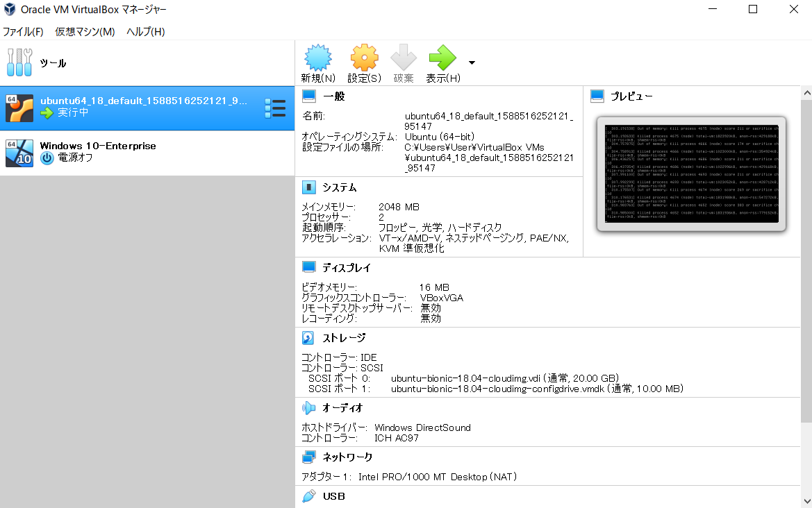Open the dropdown arrow next to 表示
Screen dimensions: 812x508
pyautogui.click(x=470, y=62)
